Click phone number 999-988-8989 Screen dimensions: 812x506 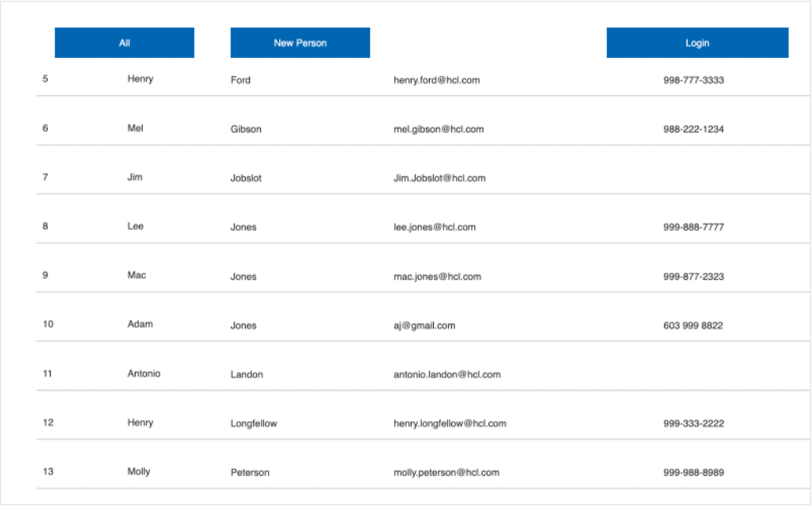pos(693,473)
